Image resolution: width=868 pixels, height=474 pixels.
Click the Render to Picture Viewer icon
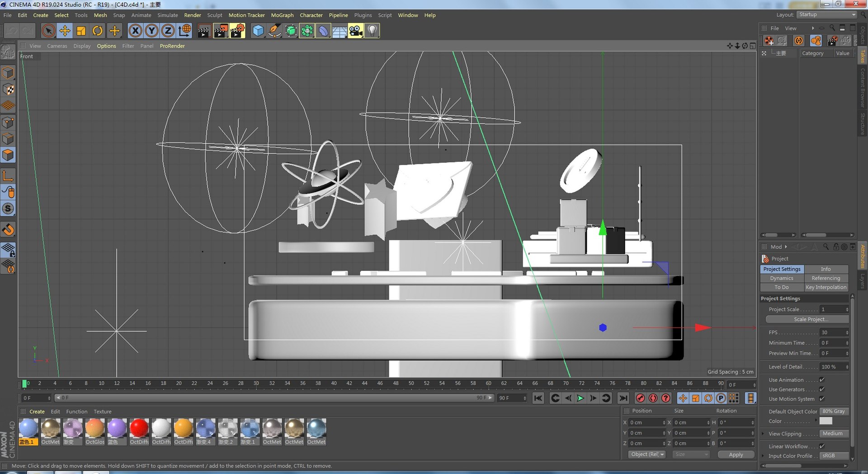[x=221, y=31]
